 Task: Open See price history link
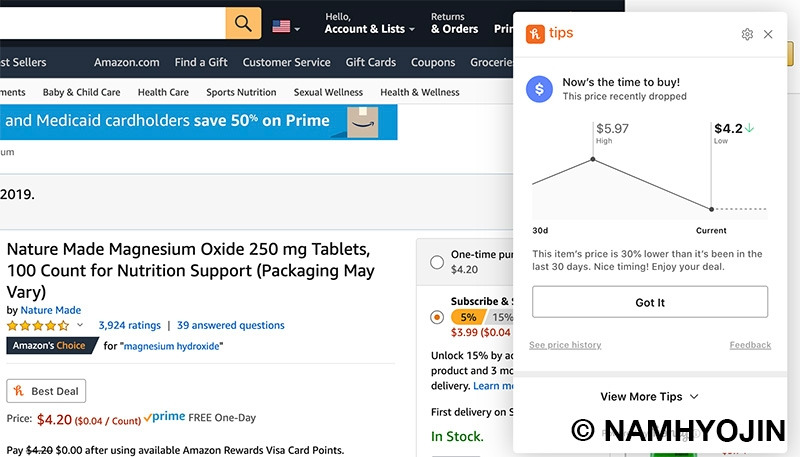pyautogui.click(x=565, y=345)
